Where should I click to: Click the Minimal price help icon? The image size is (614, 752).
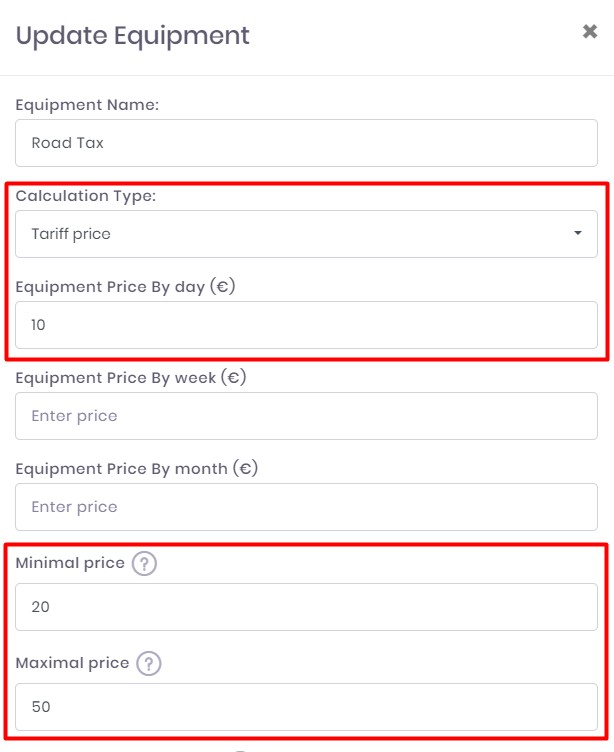tap(145, 564)
